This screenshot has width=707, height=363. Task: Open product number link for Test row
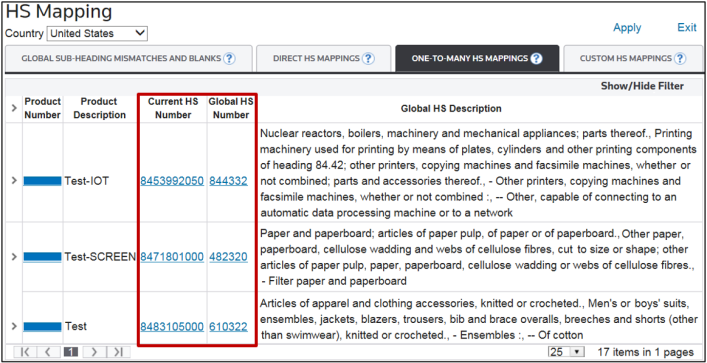pyautogui.click(x=42, y=326)
